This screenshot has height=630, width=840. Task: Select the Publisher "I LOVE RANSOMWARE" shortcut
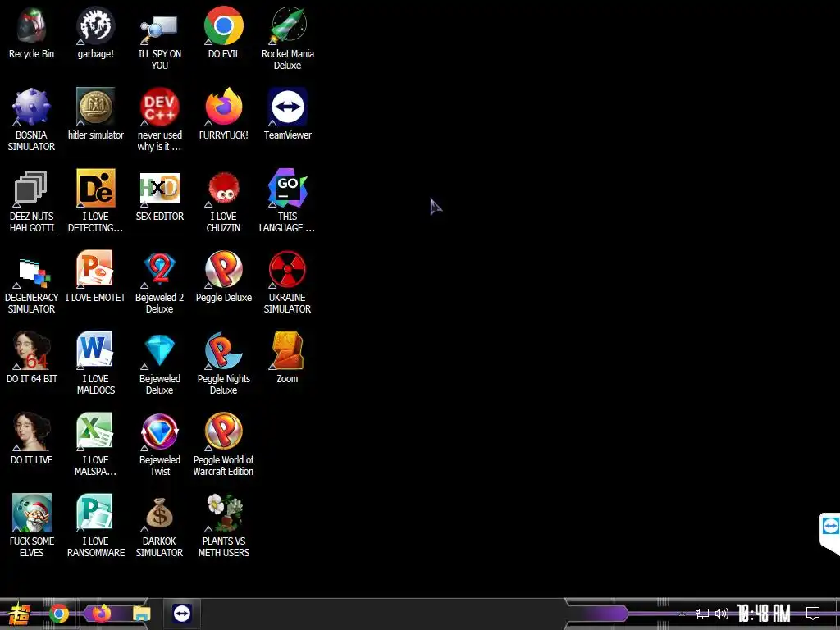[95, 514]
